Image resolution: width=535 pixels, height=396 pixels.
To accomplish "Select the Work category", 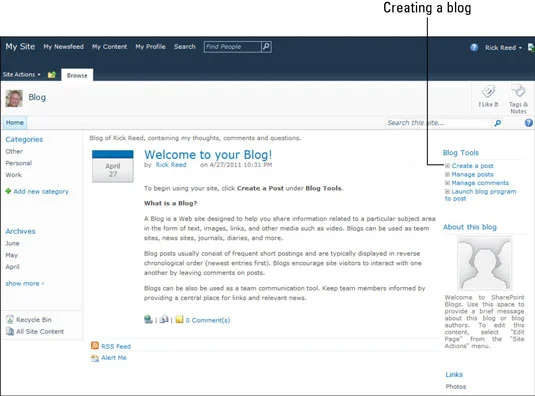I will [x=13, y=175].
